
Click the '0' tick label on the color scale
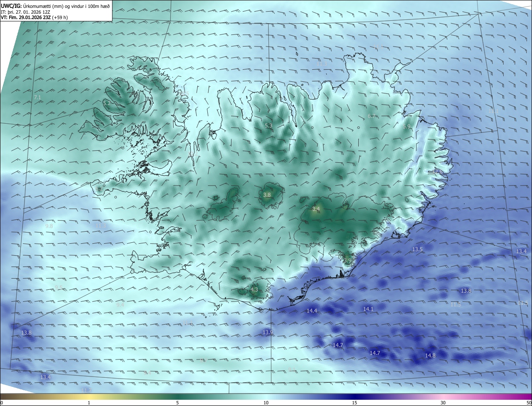point(2,403)
